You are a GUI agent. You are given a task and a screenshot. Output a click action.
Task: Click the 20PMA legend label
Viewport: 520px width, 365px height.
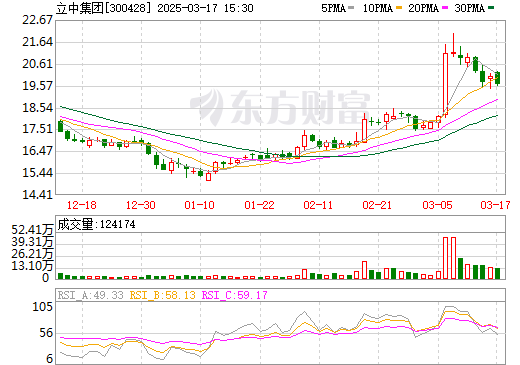[x=424, y=8]
